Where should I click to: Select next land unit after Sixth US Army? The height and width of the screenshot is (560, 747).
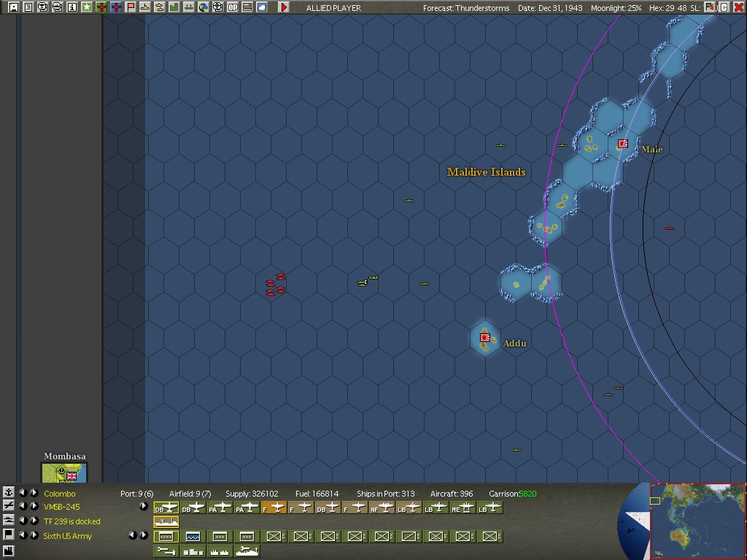tap(34, 534)
